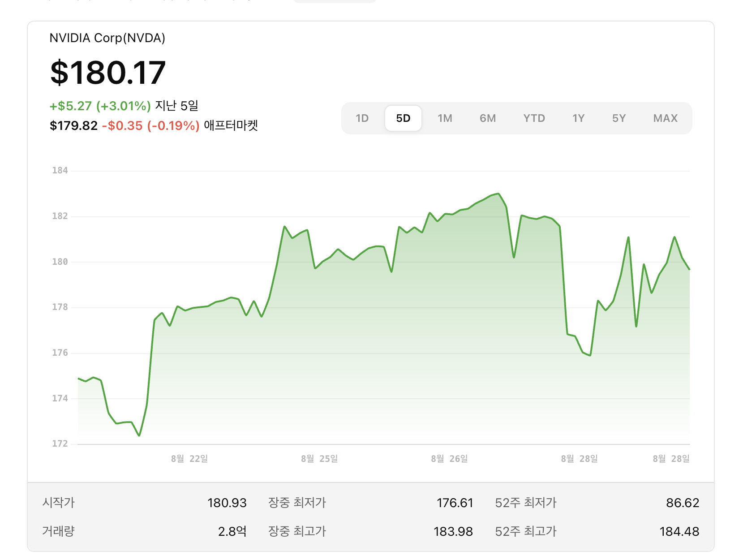Click the 180 y-axis label
Viewport: 756px width, 560px height.
point(60,262)
